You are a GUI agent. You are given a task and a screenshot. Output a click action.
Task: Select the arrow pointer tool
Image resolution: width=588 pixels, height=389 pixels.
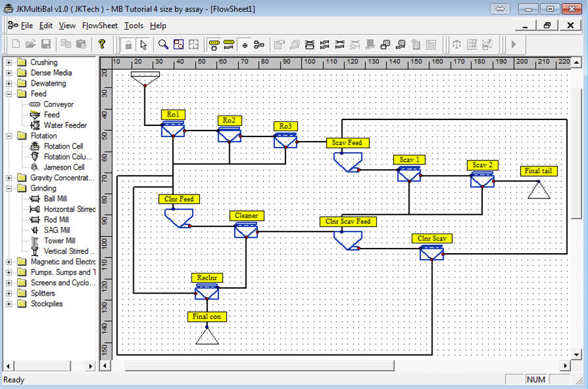[143, 44]
